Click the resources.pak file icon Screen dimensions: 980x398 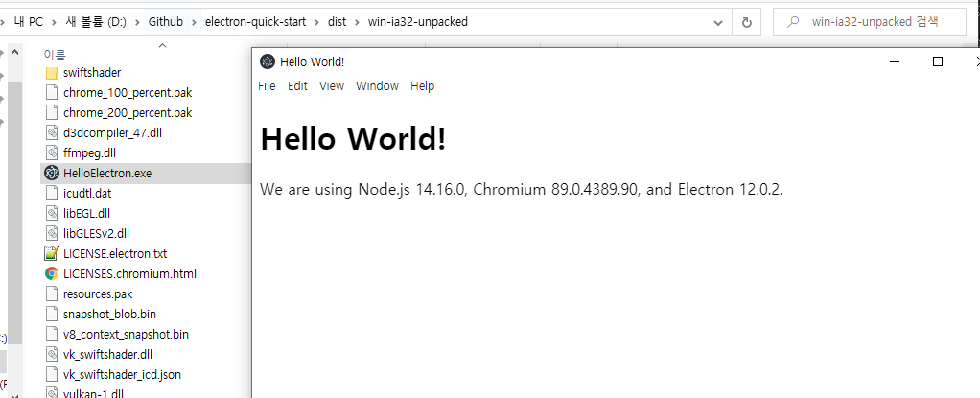(x=52, y=293)
